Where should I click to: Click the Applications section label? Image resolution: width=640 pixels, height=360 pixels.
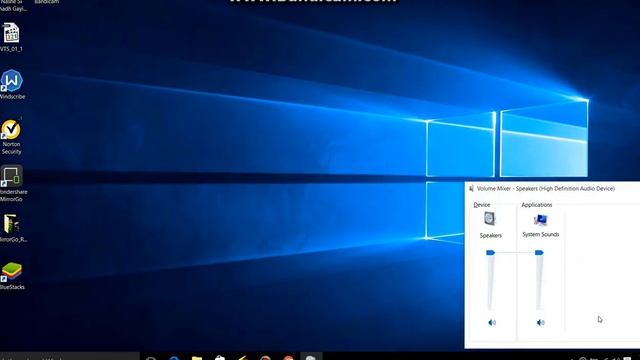pyautogui.click(x=537, y=205)
